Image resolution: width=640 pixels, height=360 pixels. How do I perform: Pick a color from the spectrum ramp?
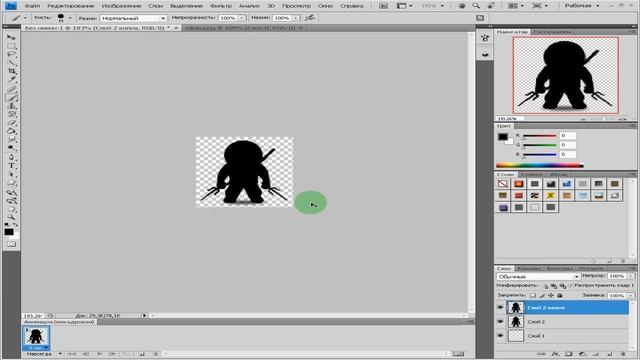pyautogui.click(x=540, y=165)
